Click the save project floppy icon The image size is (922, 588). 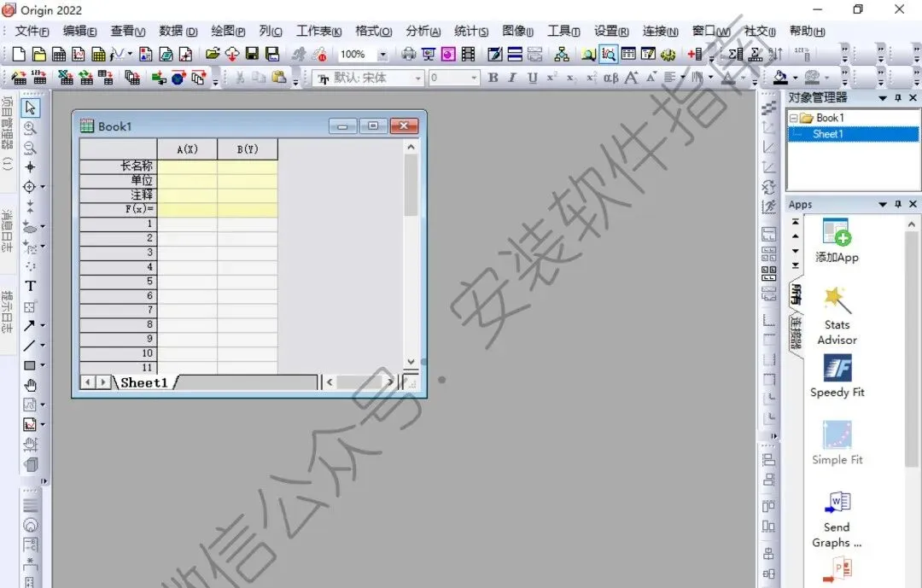pos(252,55)
